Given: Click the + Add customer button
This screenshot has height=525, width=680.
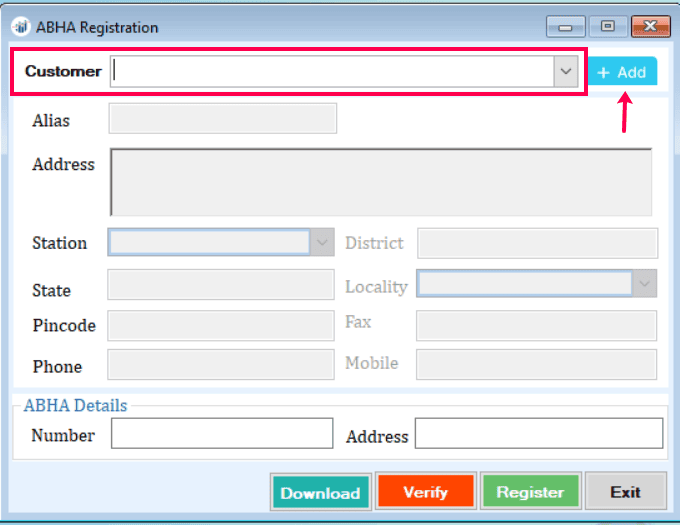Looking at the screenshot, I should click(622, 72).
